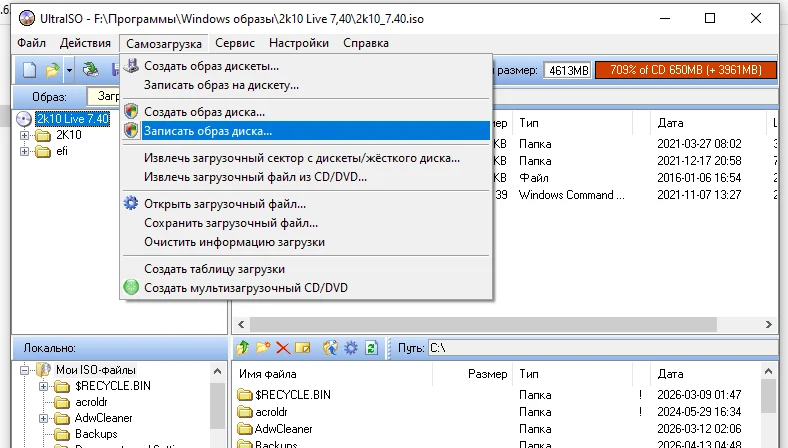Click the 'Дата' column header in local list
The image size is (788, 448).
(670, 373)
